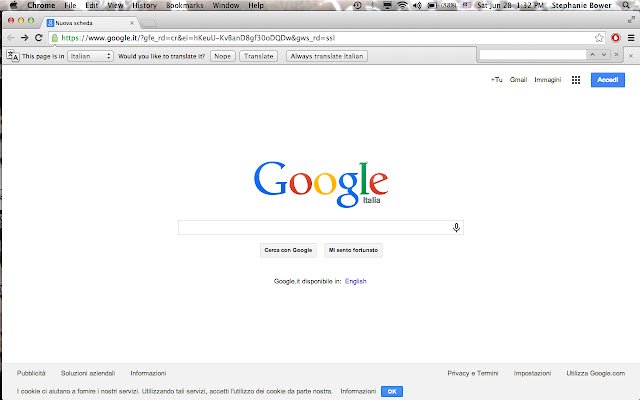640x400 pixels.
Task: Open the History menu
Action: [x=144, y=5]
